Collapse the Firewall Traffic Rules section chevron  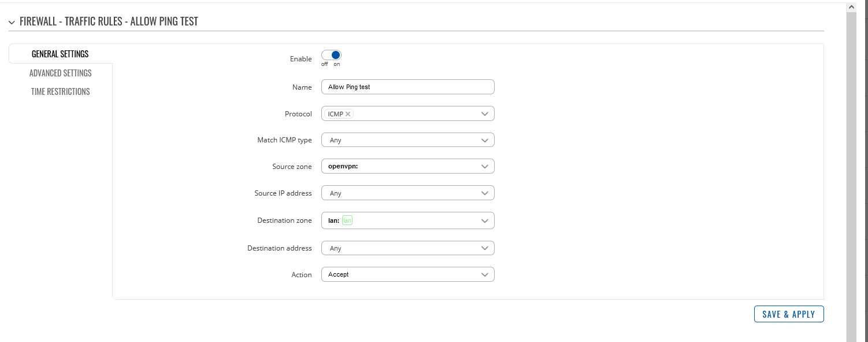click(12, 23)
